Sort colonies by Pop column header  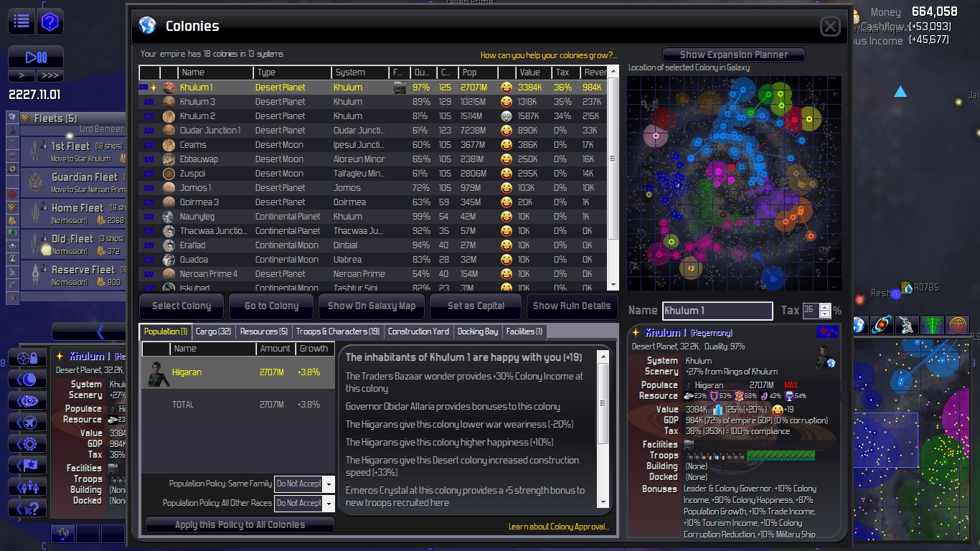pyautogui.click(x=479, y=72)
